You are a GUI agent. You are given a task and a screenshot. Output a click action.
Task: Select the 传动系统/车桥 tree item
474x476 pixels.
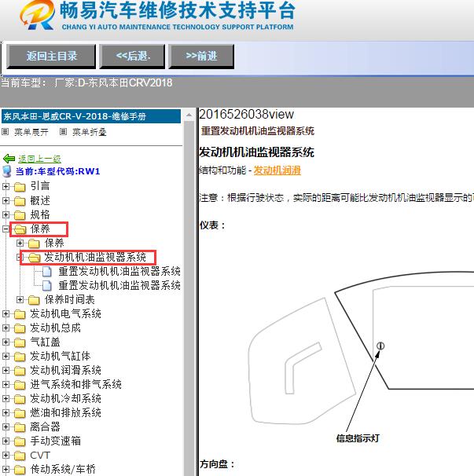pyautogui.click(x=63, y=469)
